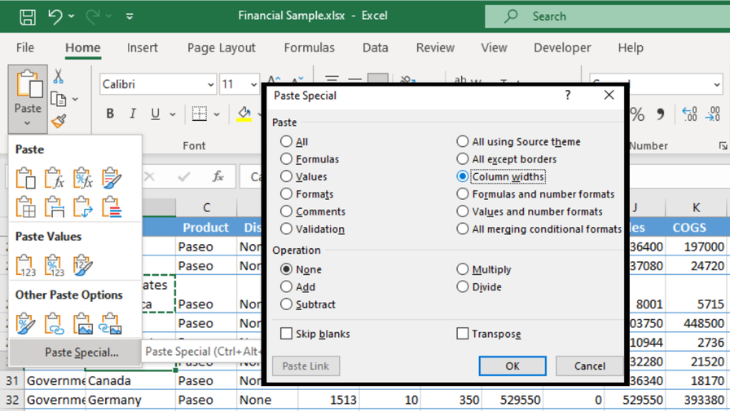This screenshot has width=730, height=411.
Task: Click the Format Painter brush icon
Action: point(59,121)
